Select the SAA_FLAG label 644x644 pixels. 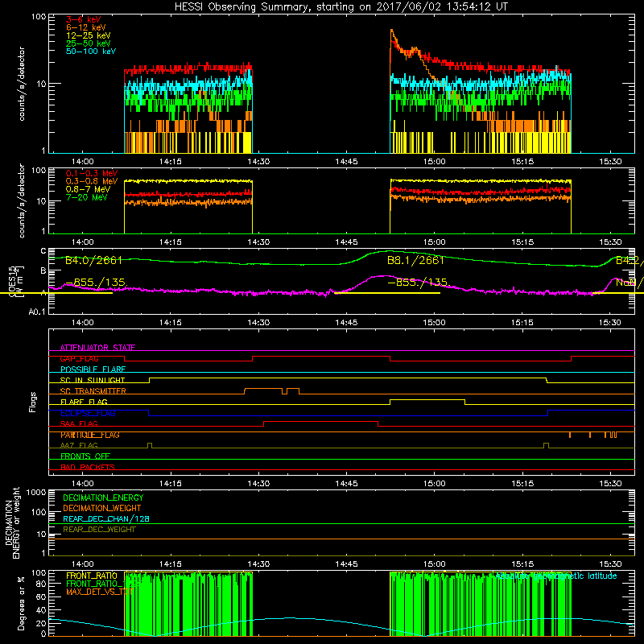click(x=79, y=423)
